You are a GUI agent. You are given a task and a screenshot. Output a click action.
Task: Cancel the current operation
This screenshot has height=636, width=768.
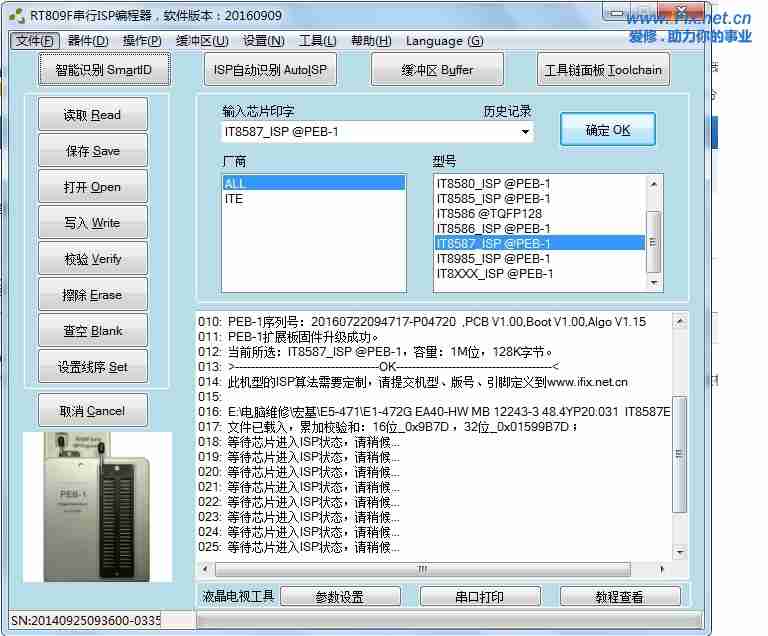tap(93, 411)
